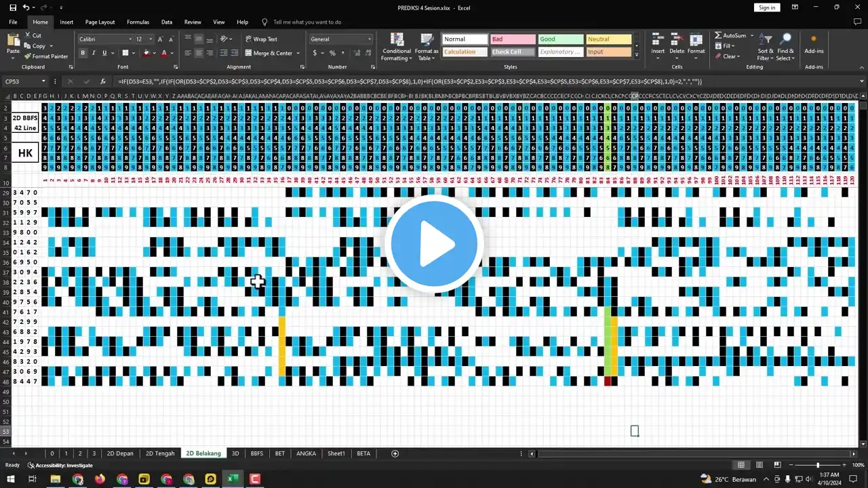Increase the font size with the larger A
The height and width of the screenshot is (488, 868).
coord(161,39)
